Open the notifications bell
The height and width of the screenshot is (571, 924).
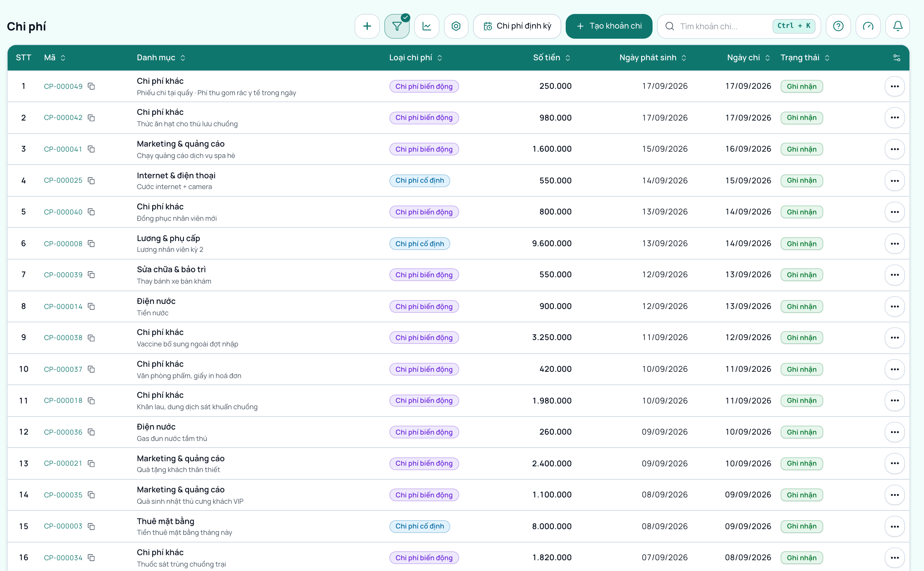[898, 26]
